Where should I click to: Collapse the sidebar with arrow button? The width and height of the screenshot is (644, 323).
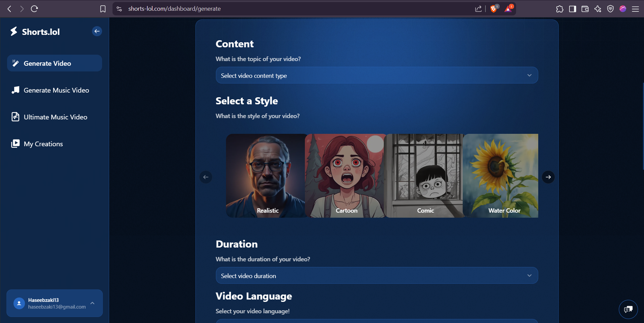97,31
